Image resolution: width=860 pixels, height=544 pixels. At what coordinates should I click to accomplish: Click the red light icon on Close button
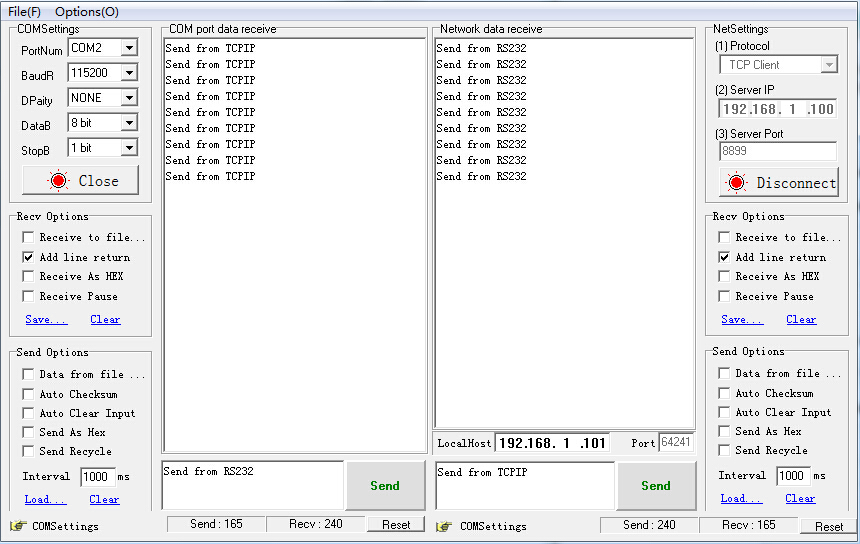58,180
